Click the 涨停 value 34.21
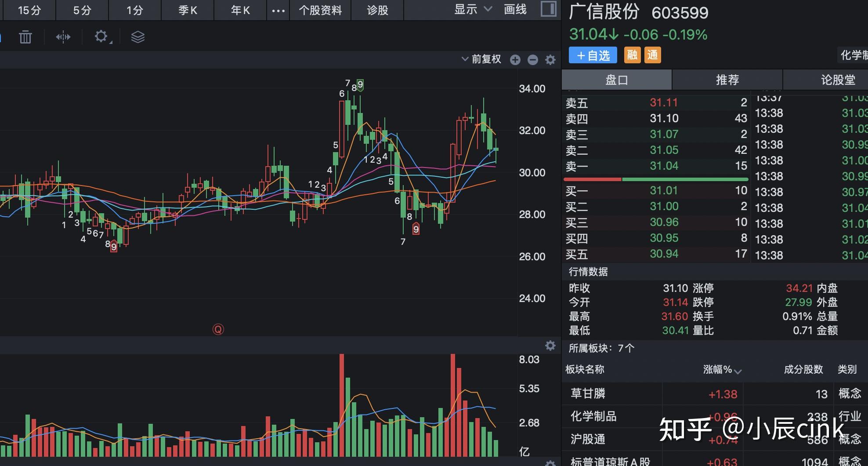This screenshot has height=466, width=868. [x=799, y=288]
